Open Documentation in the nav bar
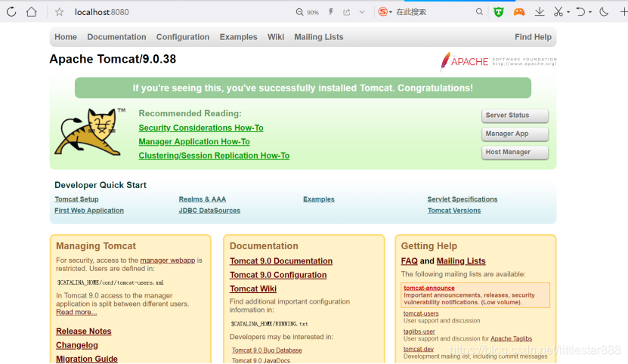Viewport: 628px width, 364px height. tap(116, 37)
